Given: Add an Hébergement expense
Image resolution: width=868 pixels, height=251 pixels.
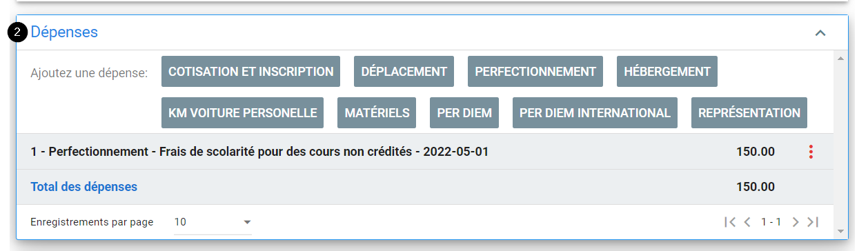Looking at the screenshot, I should coord(667,72).
